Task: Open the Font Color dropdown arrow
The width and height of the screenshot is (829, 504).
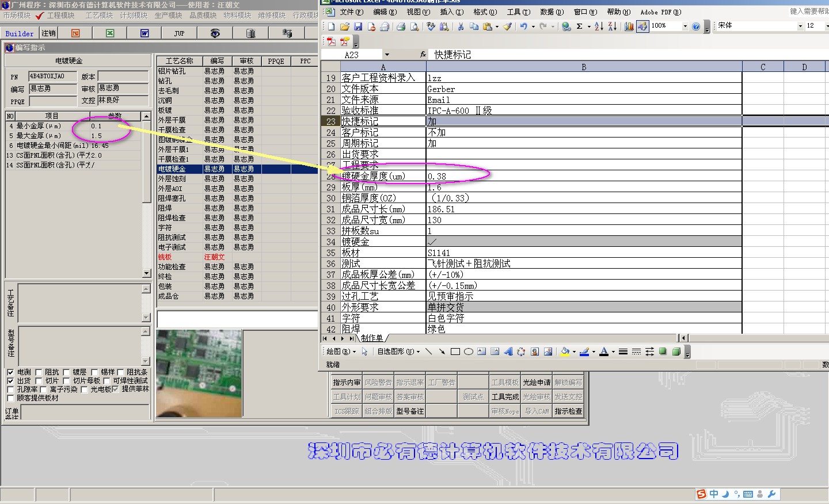Action: (x=613, y=352)
